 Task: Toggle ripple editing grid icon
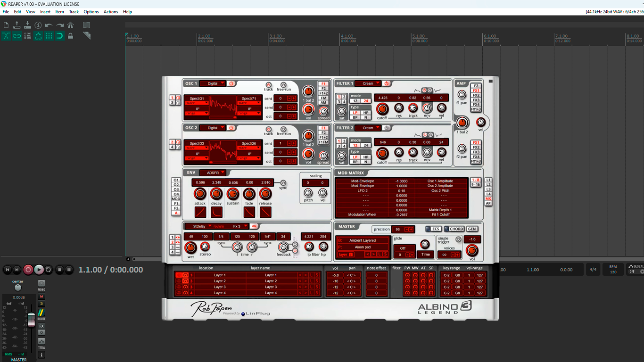(x=27, y=36)
